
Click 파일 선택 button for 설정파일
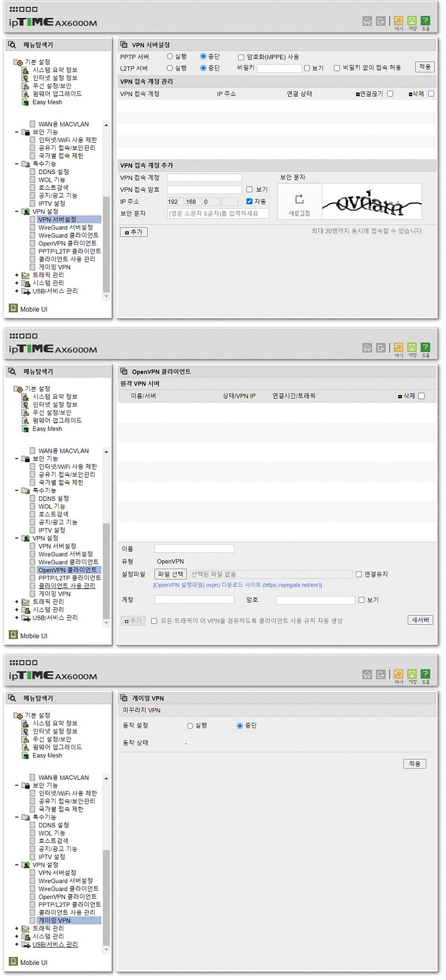pyautogui.click(x=171, y=574)
